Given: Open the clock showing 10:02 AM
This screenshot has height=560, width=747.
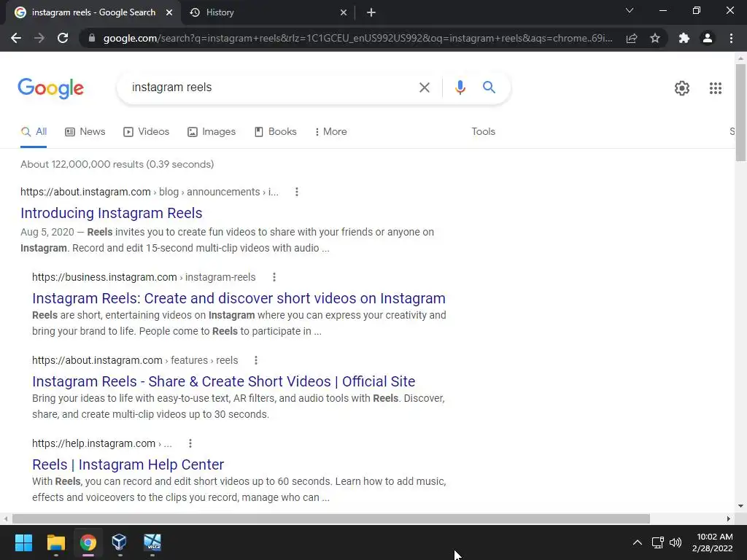Looking at the screenshot, I should coord(712,542).
